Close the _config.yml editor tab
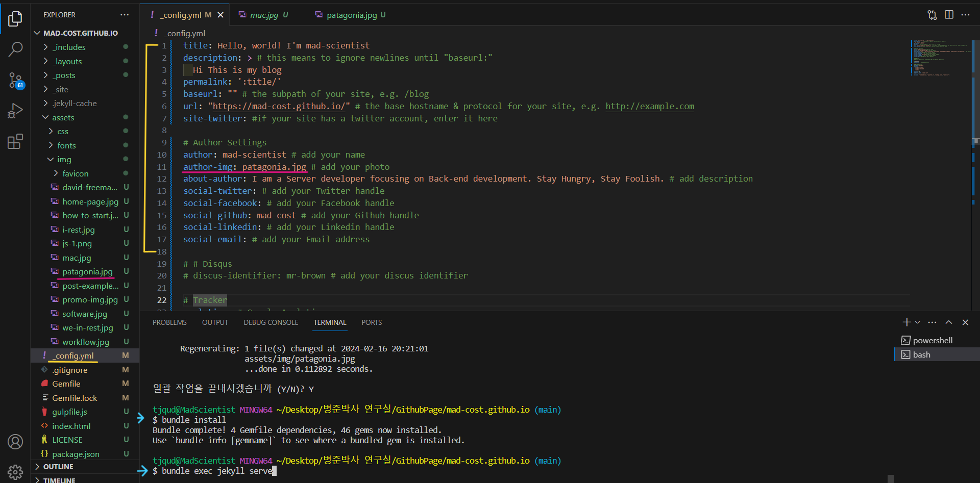Image resolution: width=980 pixels, height=483 pixels. click(x=220, y=15)
